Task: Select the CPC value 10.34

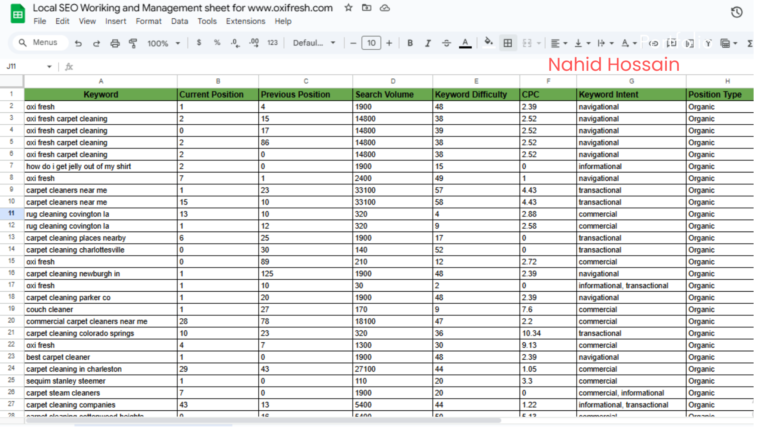Action: coord(548,333)
